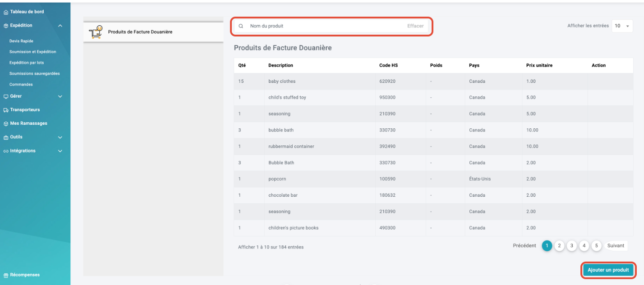Click the Suivant pagination button
Viewport: 644px width, 285px height.
[x=616, y=246]
